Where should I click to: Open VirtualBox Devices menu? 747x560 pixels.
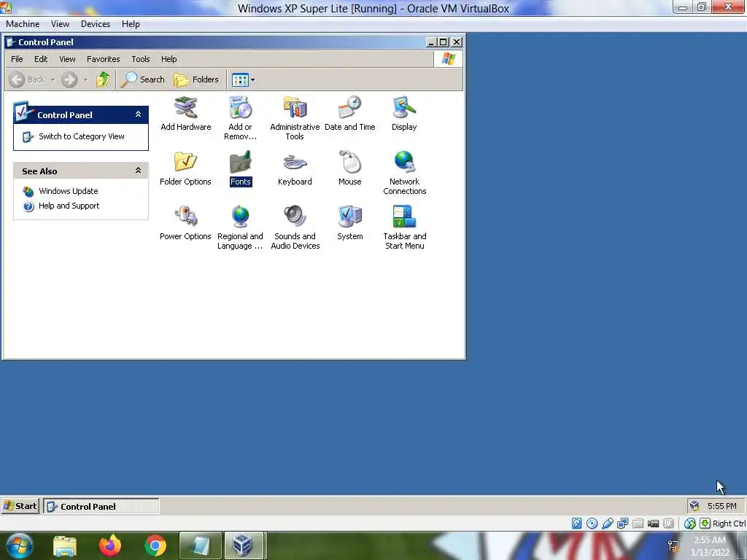pos(96,24)
